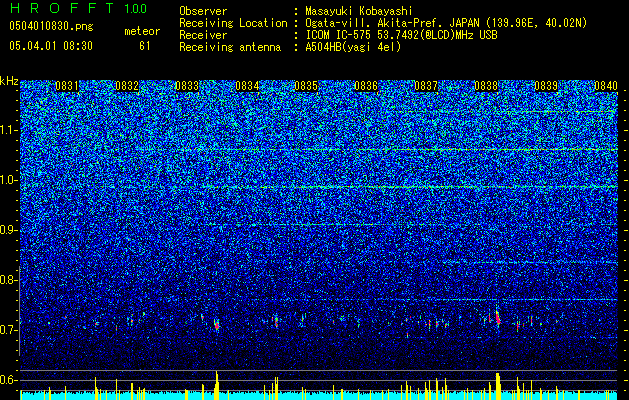
Task: Click the 0840 time marker
Action: 606,86
